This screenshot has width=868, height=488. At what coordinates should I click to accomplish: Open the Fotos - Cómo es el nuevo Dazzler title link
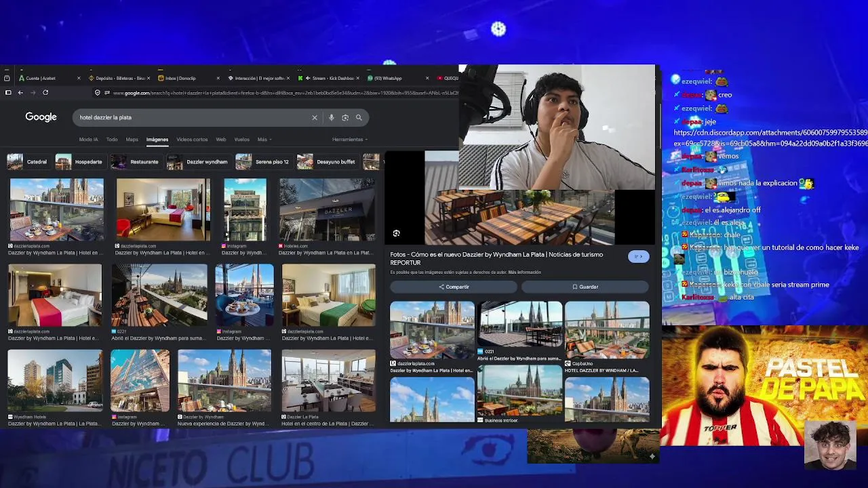pyautogui.click(x=496, y=258)
